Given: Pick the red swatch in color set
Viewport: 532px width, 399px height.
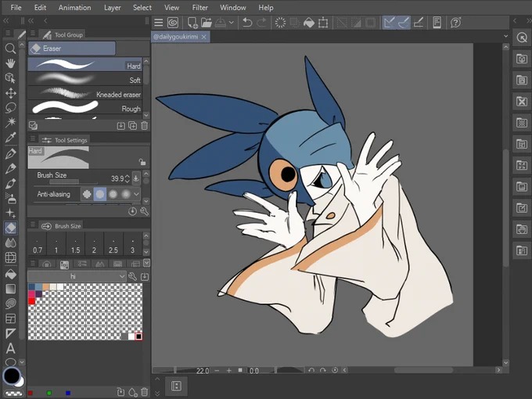Looking at the screenshot, I should 31,301.
